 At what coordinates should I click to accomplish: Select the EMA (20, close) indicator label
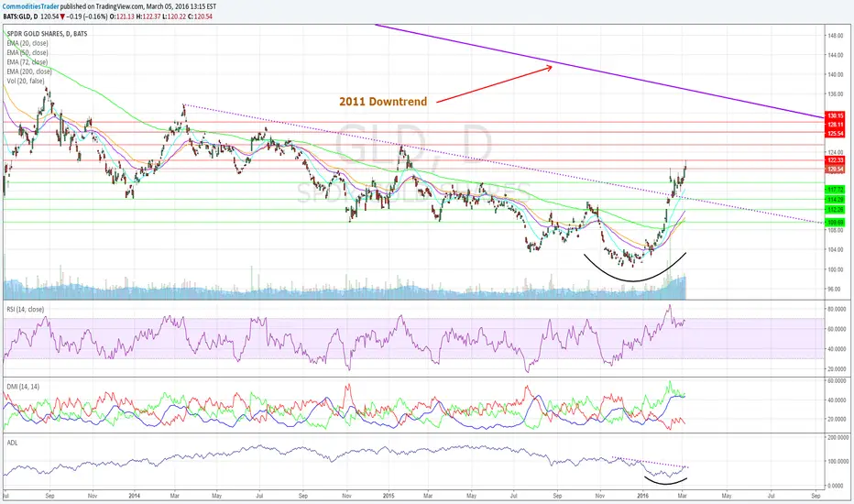click(27, 43)
